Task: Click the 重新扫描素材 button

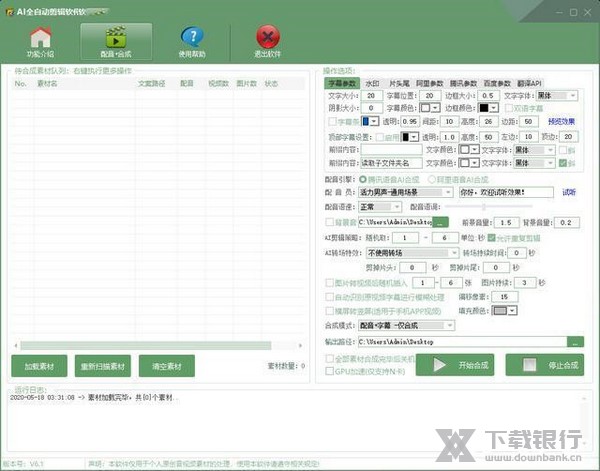Action: pos(103,366)
